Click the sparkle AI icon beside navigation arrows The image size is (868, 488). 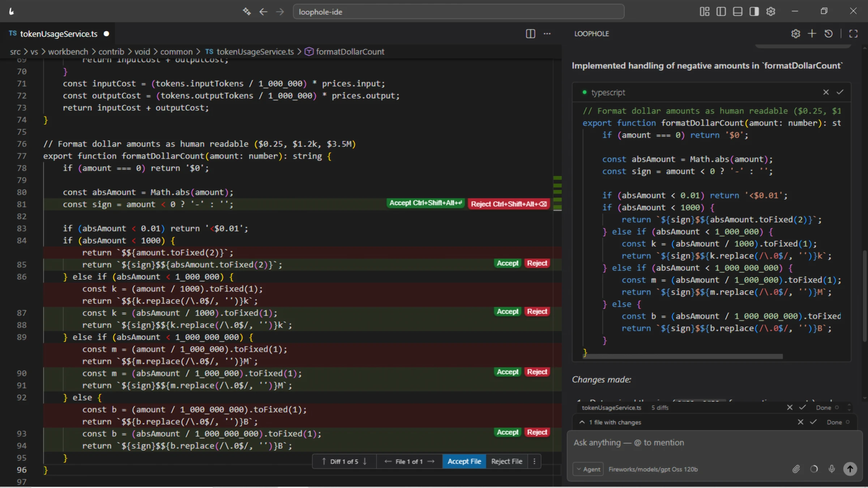[247, 12]
